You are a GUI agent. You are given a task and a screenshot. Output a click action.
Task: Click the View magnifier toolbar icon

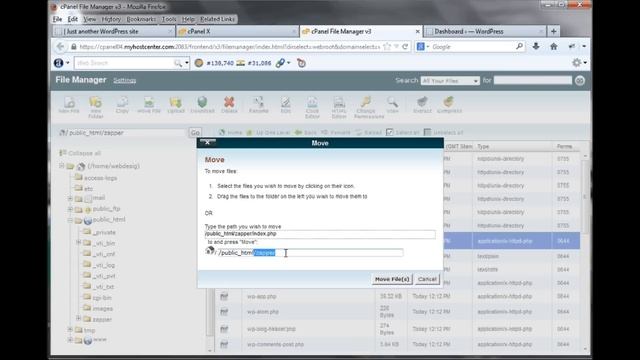click(393, 105)
